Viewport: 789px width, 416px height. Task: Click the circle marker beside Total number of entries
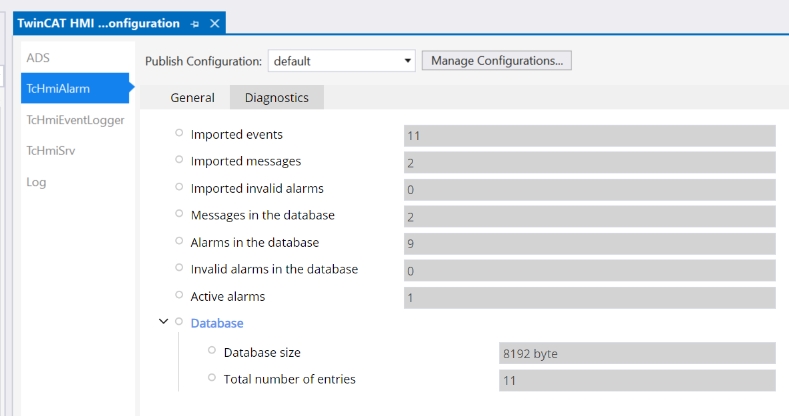[212, 377]
